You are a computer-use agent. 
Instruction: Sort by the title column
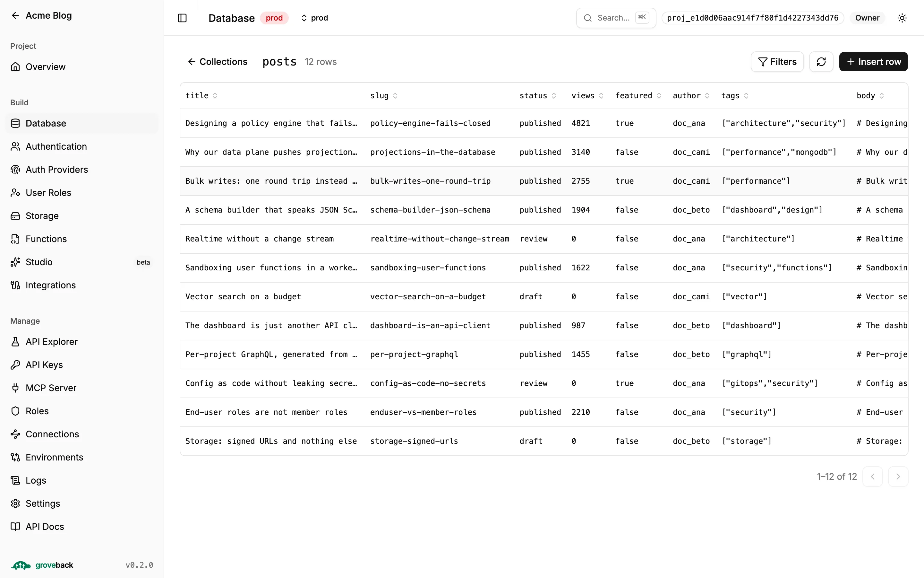click(x=201, y=96)
